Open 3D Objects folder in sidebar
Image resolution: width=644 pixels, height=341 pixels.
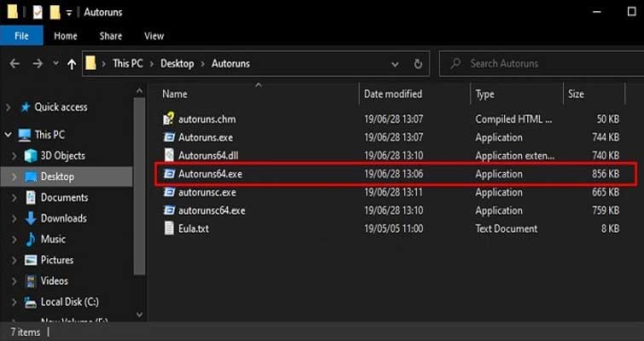62,155
